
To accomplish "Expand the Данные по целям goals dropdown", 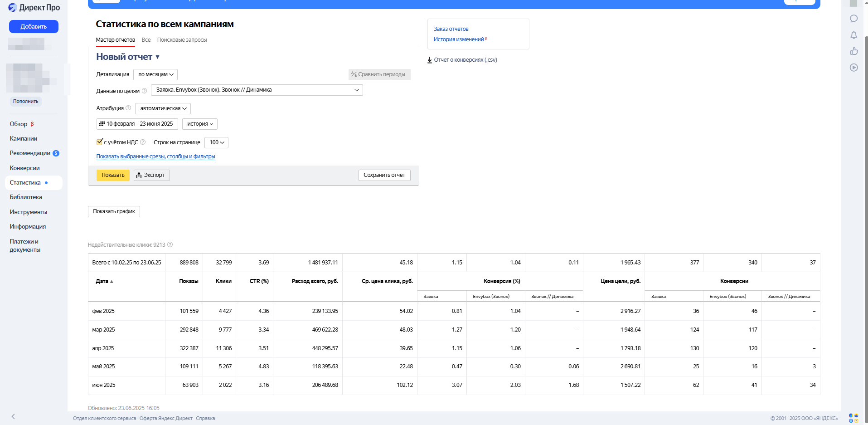I will click(257, 90).
